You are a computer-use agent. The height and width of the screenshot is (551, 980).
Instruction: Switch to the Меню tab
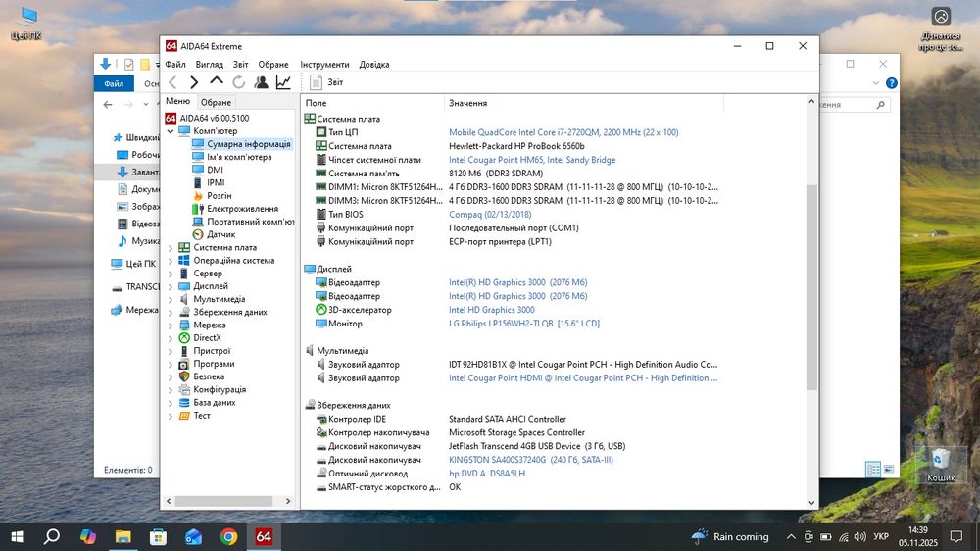tap(178, 101)
